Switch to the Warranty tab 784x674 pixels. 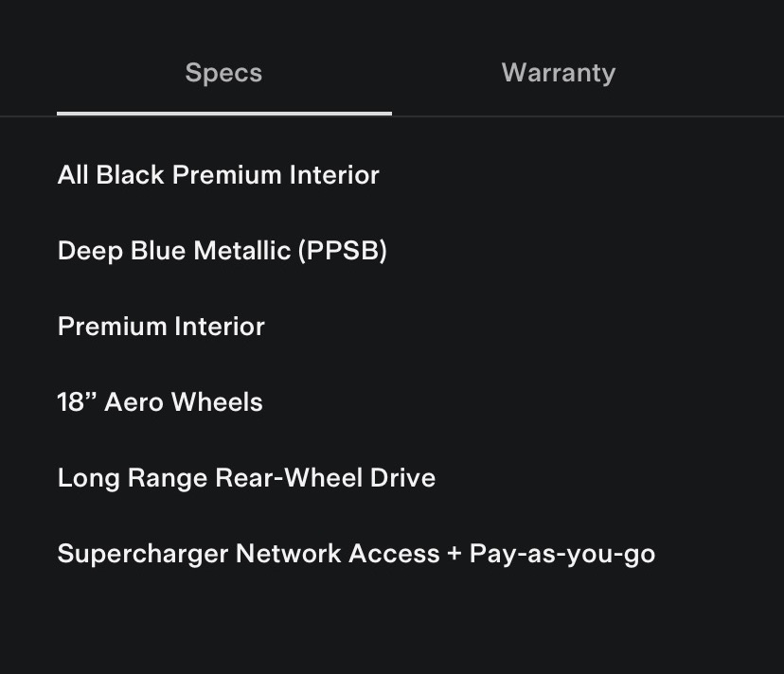pos(558,73)
